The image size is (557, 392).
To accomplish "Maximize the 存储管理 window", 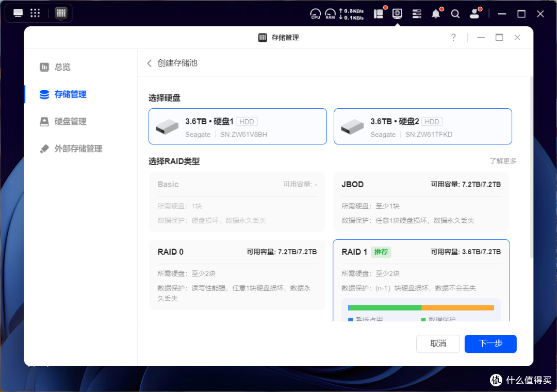I will coord(499,37).
